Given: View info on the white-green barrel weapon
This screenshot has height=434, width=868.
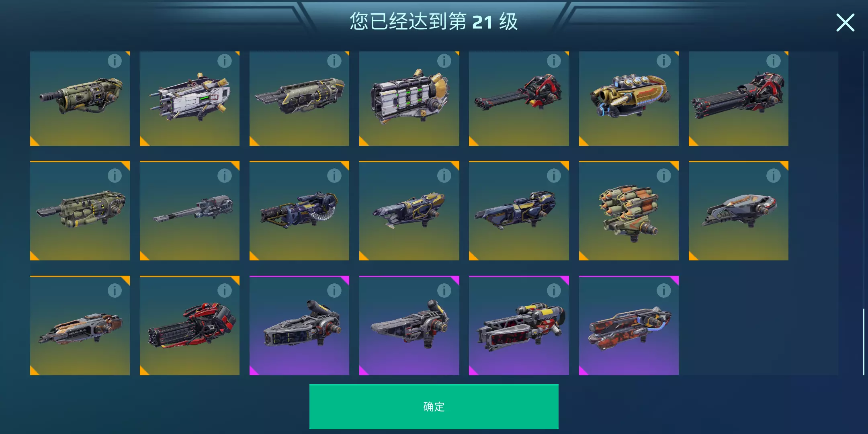Looking at the screenshot, I should (x=444, y=61).
